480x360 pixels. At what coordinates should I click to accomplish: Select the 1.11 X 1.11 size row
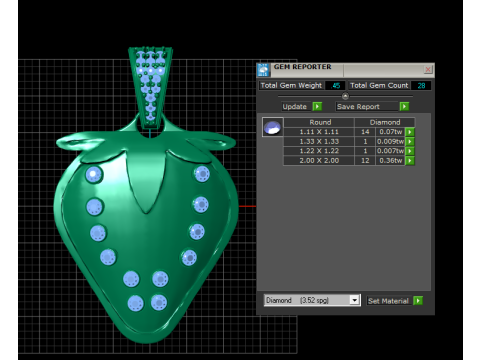tap(344, 132)
